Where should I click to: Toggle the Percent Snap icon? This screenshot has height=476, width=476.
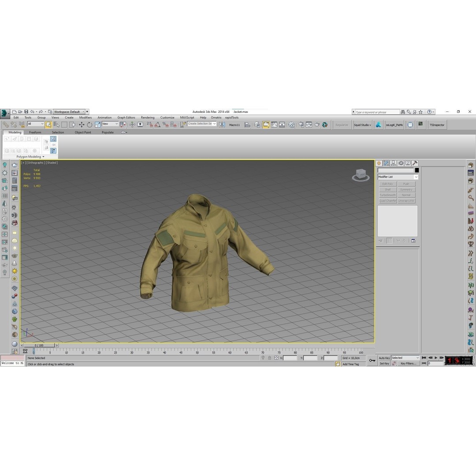(165, 124)
